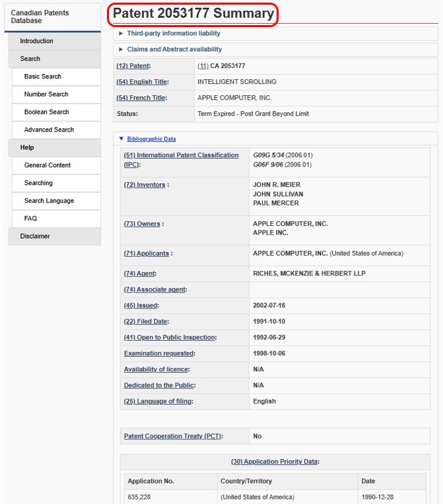Screen dimensions: 443x504
Task: Click the (72) Inventors field link
Action: coord(145,185)
